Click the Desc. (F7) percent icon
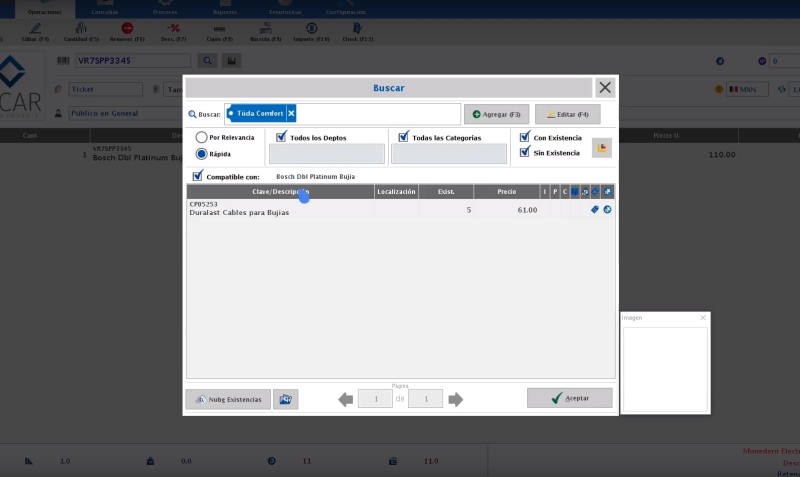800x477 pixels. [x=173, y=28]
